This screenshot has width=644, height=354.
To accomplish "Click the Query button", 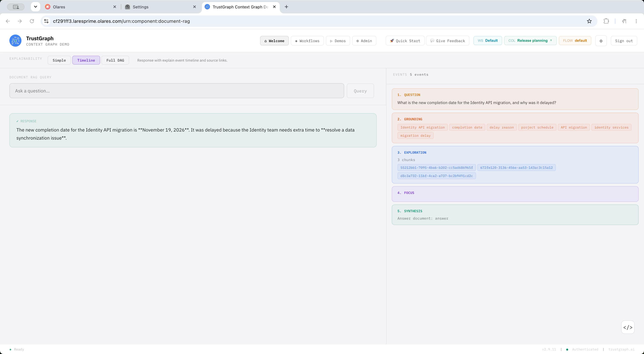I will 360,91.
